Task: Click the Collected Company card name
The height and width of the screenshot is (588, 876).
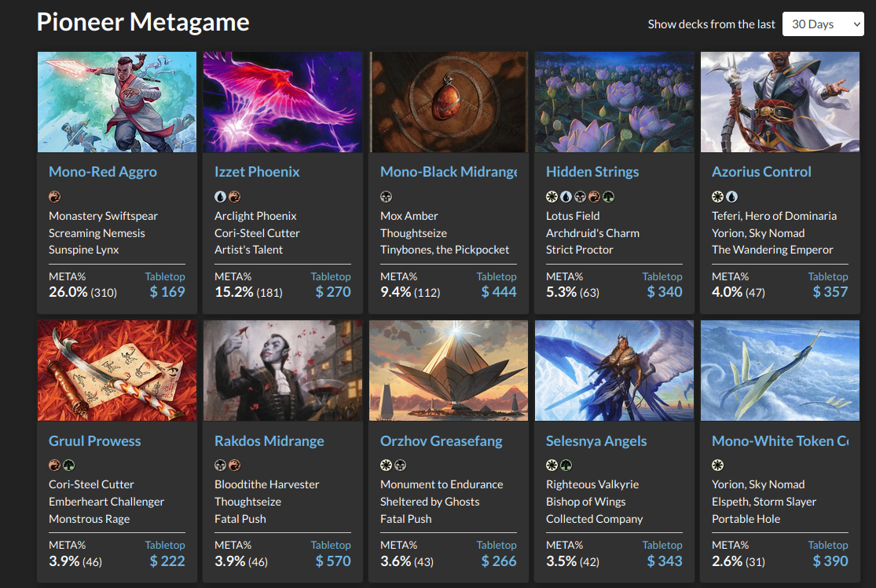Action: [x=595, y=520]
